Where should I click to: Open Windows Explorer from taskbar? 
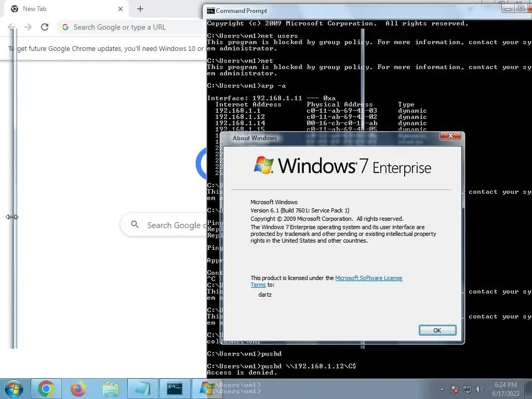pyautogui.click(x=111, y=389)
